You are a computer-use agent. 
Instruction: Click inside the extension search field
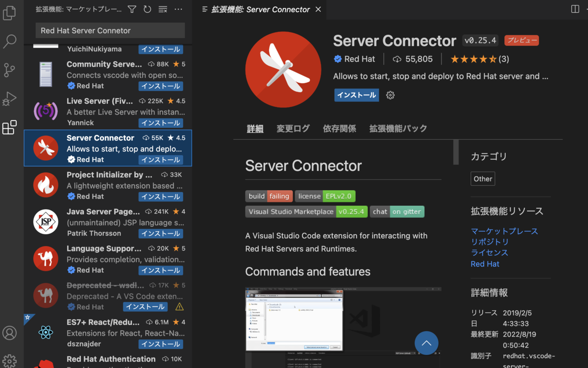pyautogui.click(x=110, y=30)
